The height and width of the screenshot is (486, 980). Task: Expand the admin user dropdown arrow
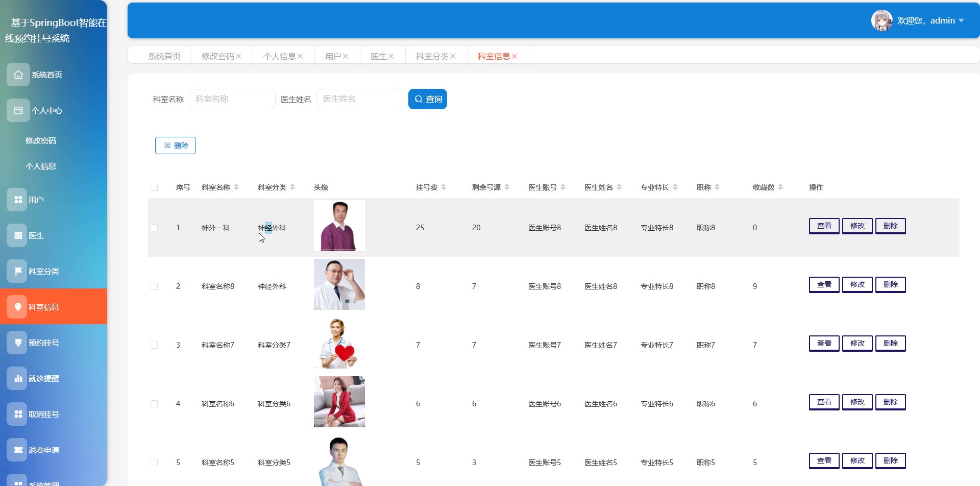tap(961, 20)
